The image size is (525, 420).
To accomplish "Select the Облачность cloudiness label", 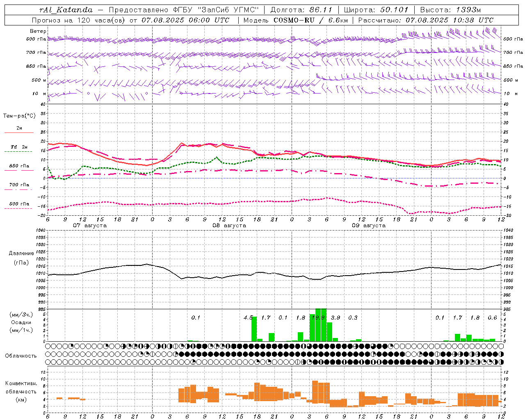I will 21,356.
